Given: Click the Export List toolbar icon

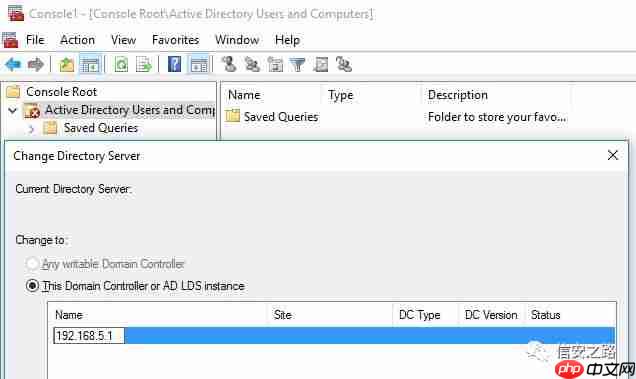Looking at the screenshot, I should coord(144,65).
